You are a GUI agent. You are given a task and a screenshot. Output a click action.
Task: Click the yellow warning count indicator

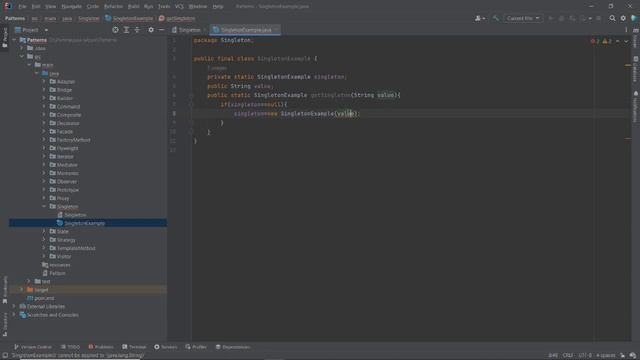[607, 41]
